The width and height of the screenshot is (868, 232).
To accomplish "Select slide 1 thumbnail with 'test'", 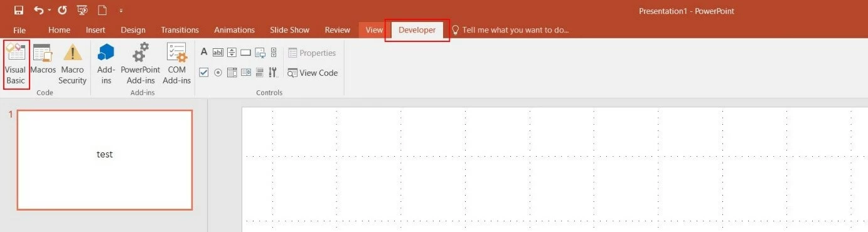I will [x=105, y=160].
